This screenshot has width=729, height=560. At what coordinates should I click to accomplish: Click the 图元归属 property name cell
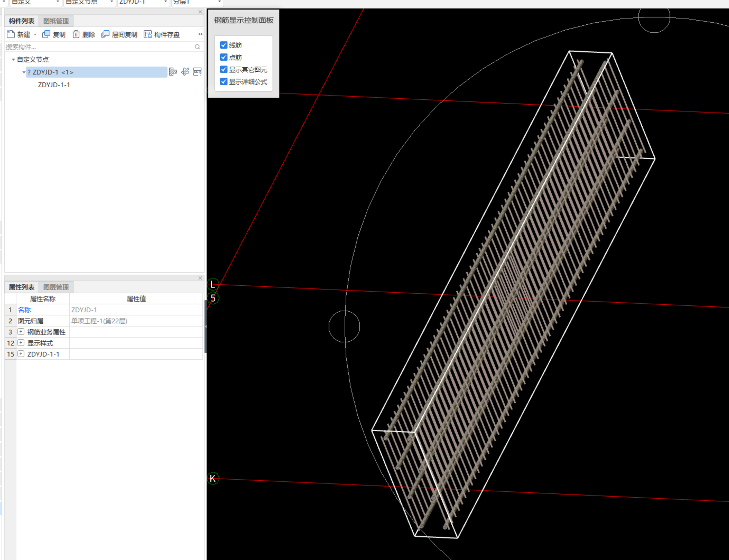(43, 321)
